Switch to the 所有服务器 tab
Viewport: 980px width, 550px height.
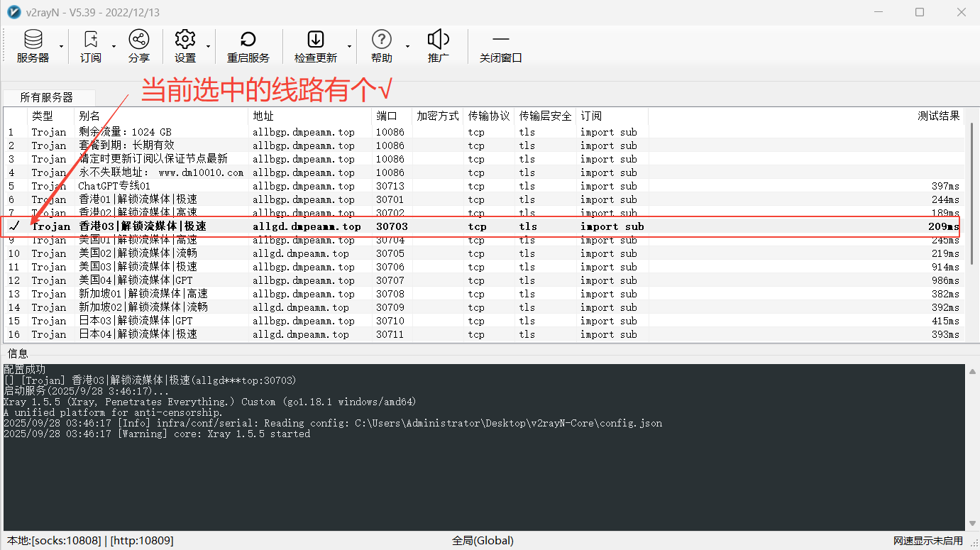(46, 97)
